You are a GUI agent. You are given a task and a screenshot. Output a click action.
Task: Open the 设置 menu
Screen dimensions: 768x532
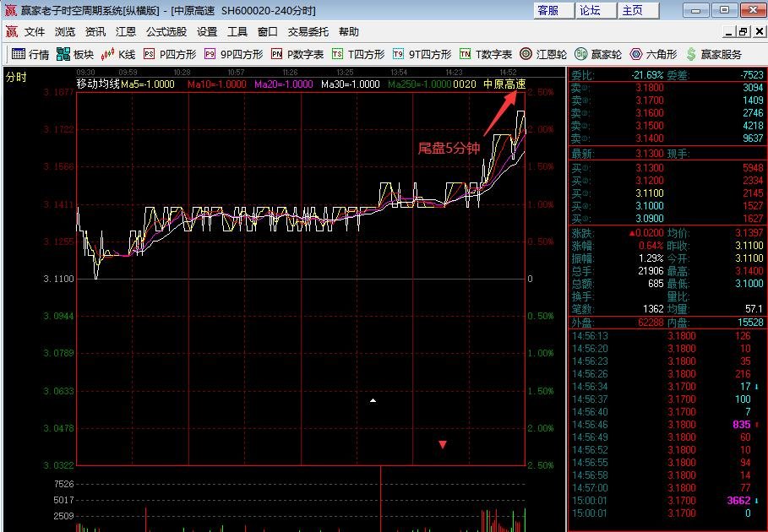[207, 32]
